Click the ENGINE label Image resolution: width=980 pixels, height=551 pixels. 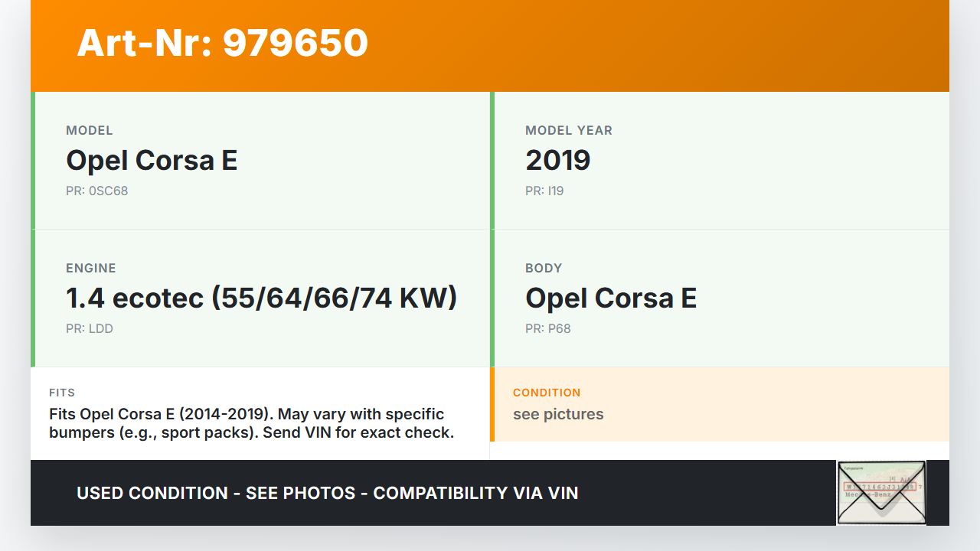click(91, 268)
